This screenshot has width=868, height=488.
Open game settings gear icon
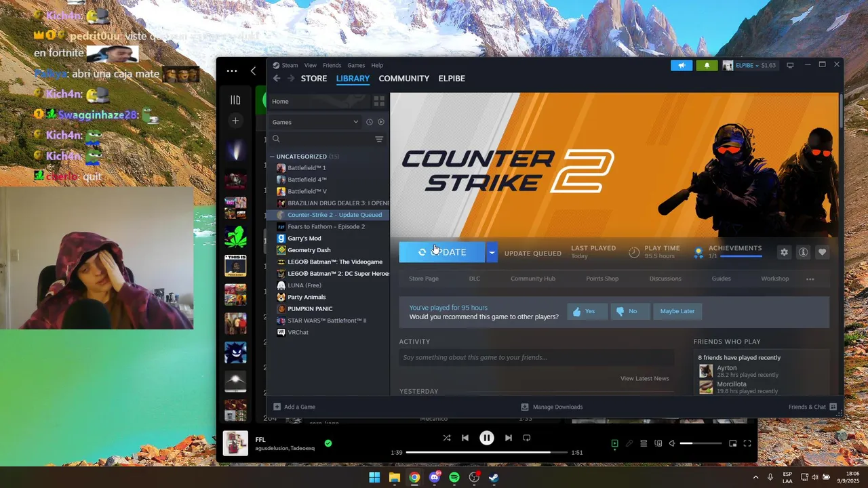[785, 252]
